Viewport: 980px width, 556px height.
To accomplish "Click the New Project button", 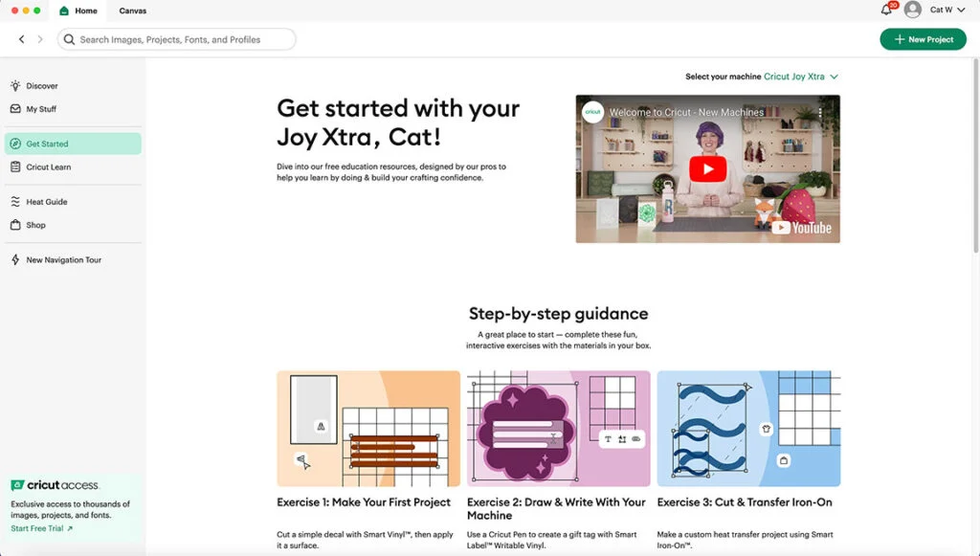I will pos(924,39).
